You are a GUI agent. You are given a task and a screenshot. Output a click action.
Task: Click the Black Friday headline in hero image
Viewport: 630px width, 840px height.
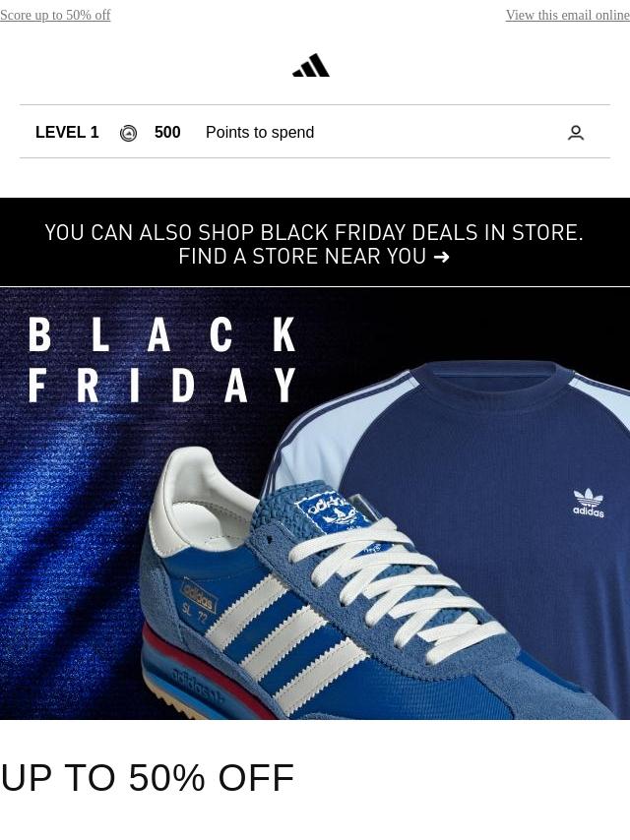coord(161,359)
